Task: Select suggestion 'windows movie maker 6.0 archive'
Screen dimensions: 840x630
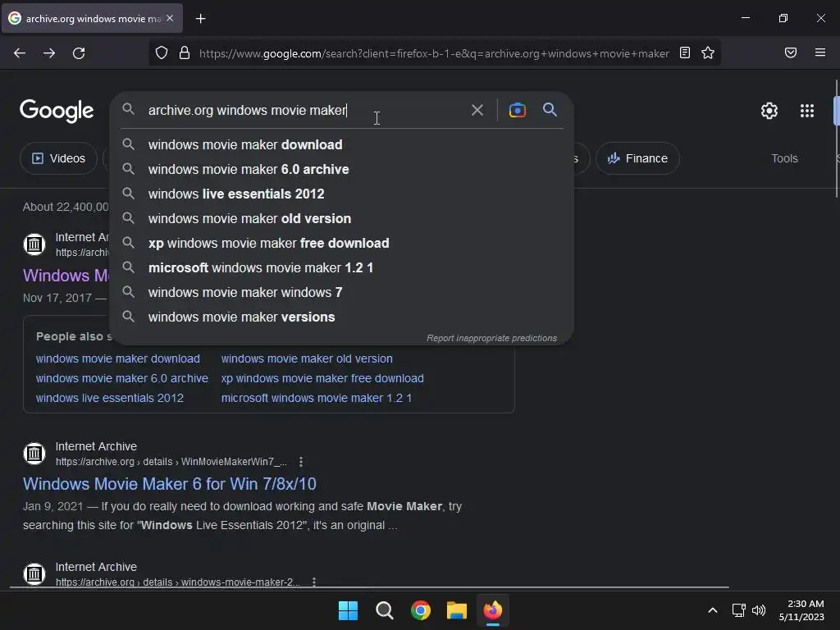Action: click(342, 169)
